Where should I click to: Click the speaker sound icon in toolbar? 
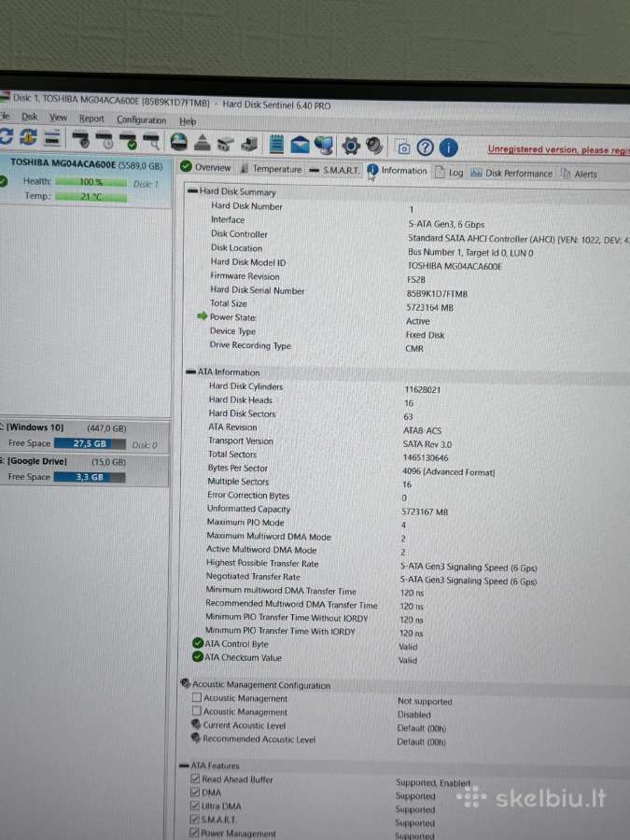(x=374, y=146)
